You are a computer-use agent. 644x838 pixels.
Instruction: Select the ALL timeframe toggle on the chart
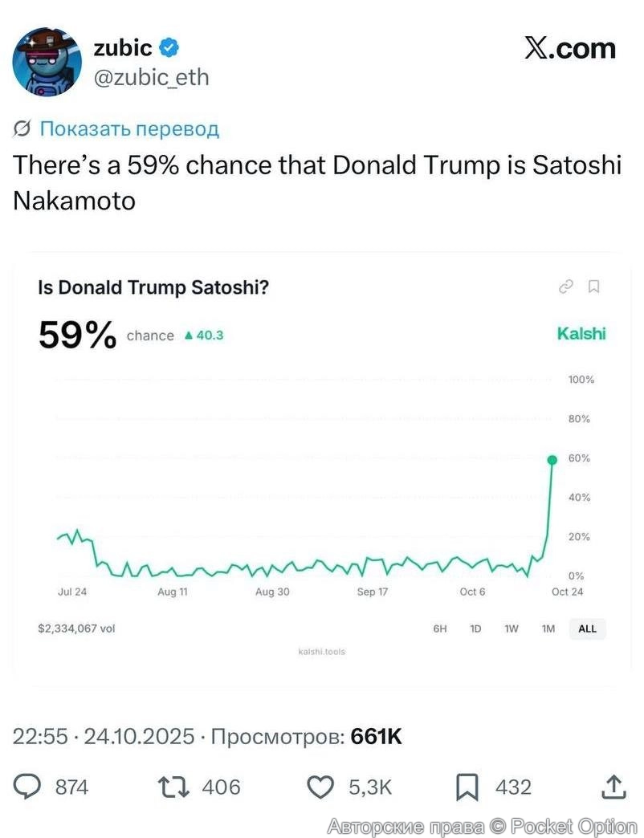click(587, 629)
